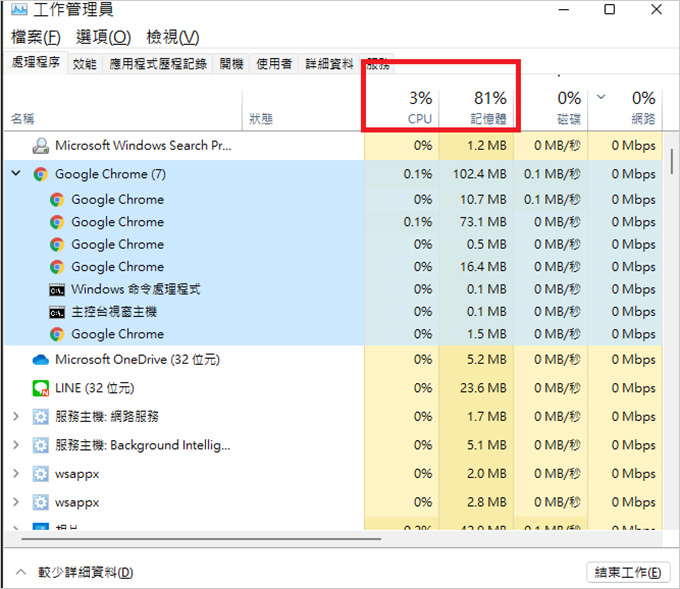The height and width of the screenshot is (589, 680).
Task: Click the Google Chrome (7) group icon
Action: 40,174
